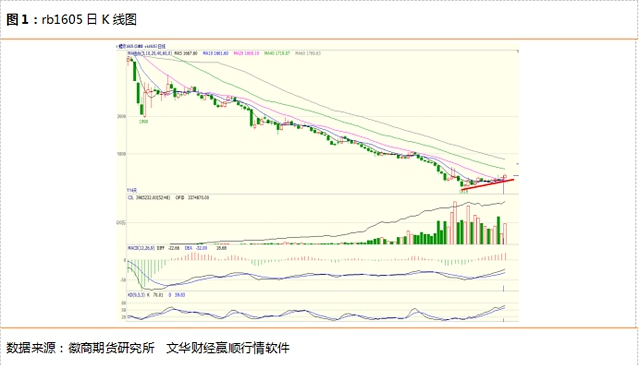Click the 2000 price axis label
Image resolution: width=640 pixels, height=366 pixels.
click(x=122, y=116)
